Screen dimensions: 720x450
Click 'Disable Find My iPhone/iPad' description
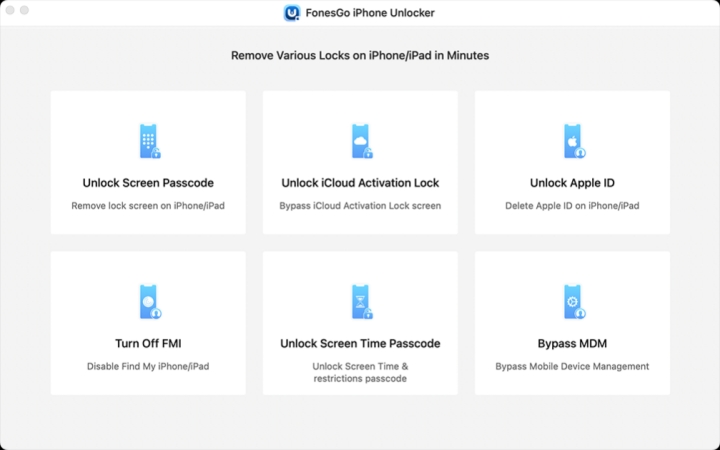click(x=148, y=366)
